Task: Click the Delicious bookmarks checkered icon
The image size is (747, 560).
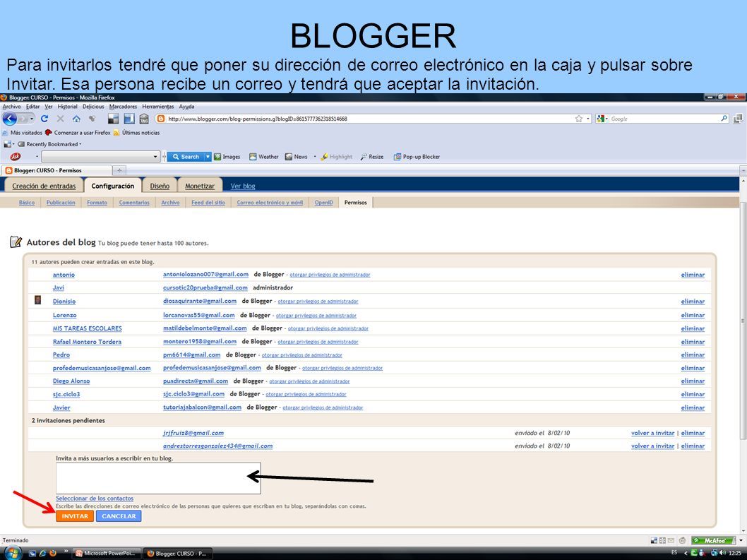Action: coord(113,119)
